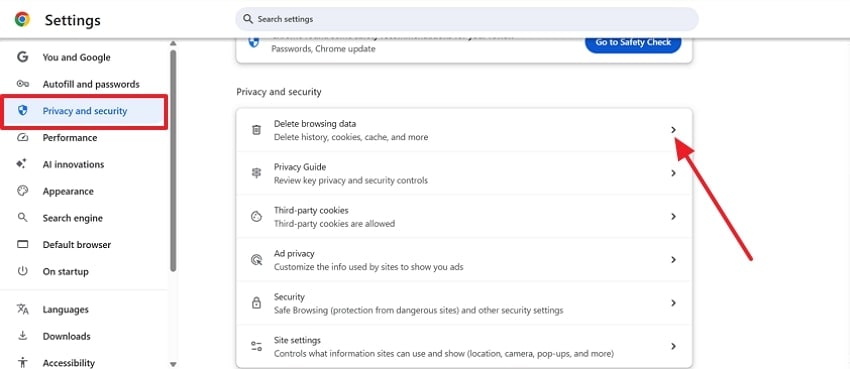Click the cookie icon beside Third-party cookies

(256, 217)
